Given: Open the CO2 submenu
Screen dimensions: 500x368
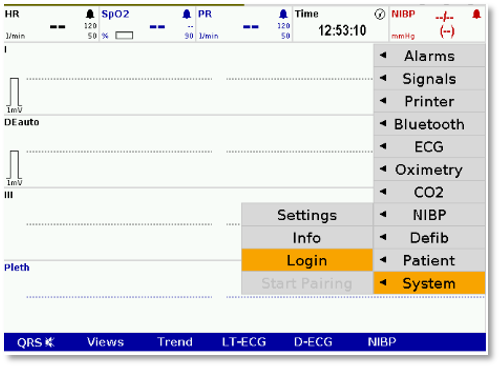Looking at the screenshot, I should click(429, 192).
